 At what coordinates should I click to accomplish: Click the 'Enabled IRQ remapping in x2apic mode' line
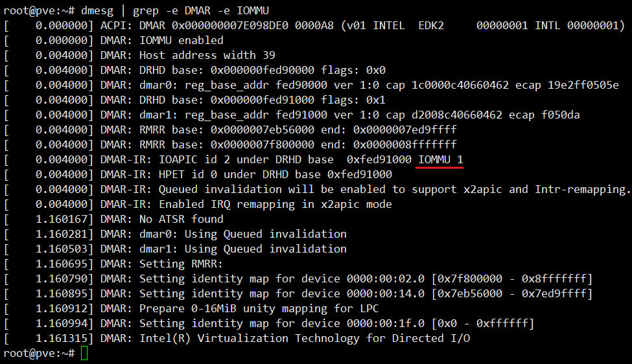click(246, 204)
